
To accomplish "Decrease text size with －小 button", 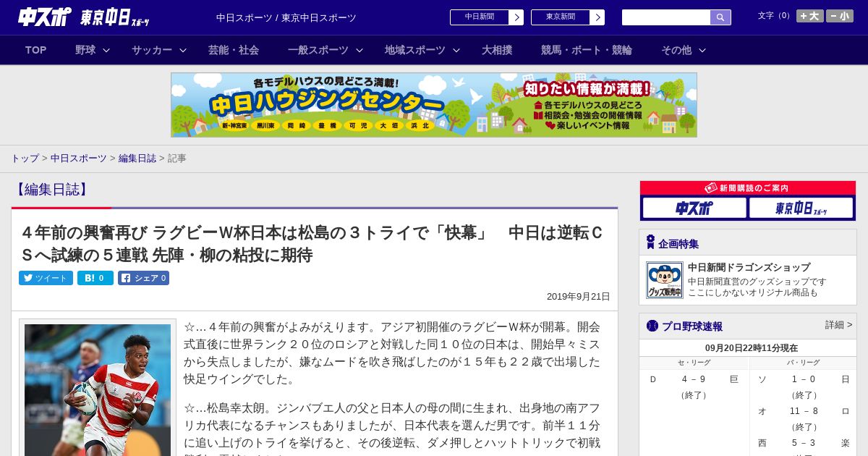I will tap(840, 16).
